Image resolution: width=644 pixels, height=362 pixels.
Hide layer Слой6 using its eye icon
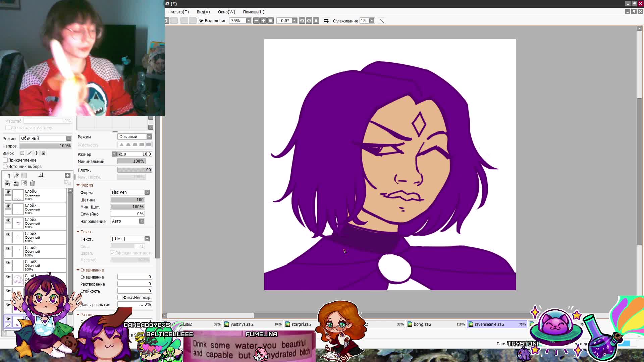tap(8, 192)
